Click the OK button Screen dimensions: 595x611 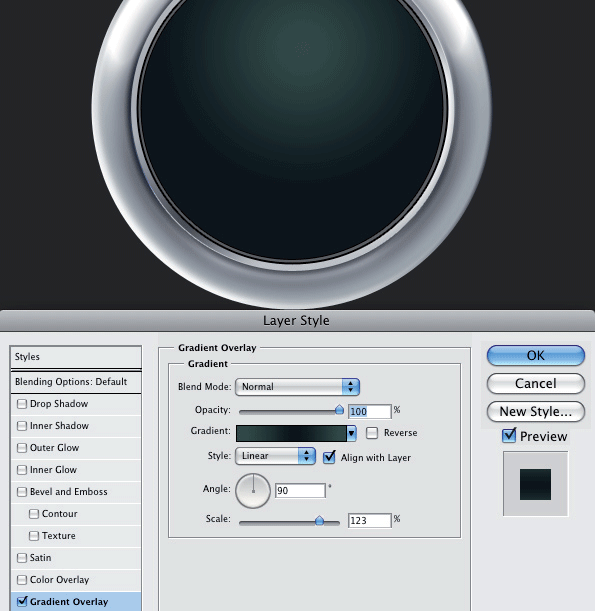coord(536,355)
